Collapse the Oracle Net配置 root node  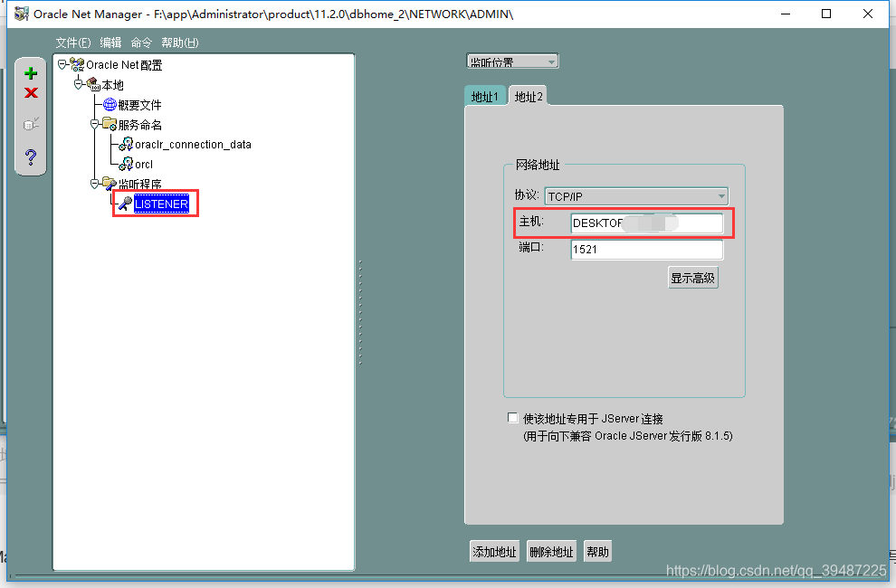pos(62,65)
